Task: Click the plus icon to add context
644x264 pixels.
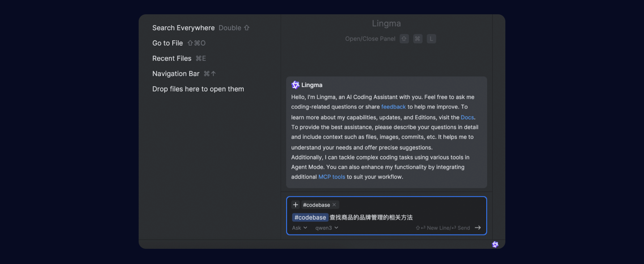Action: point(295,205)
